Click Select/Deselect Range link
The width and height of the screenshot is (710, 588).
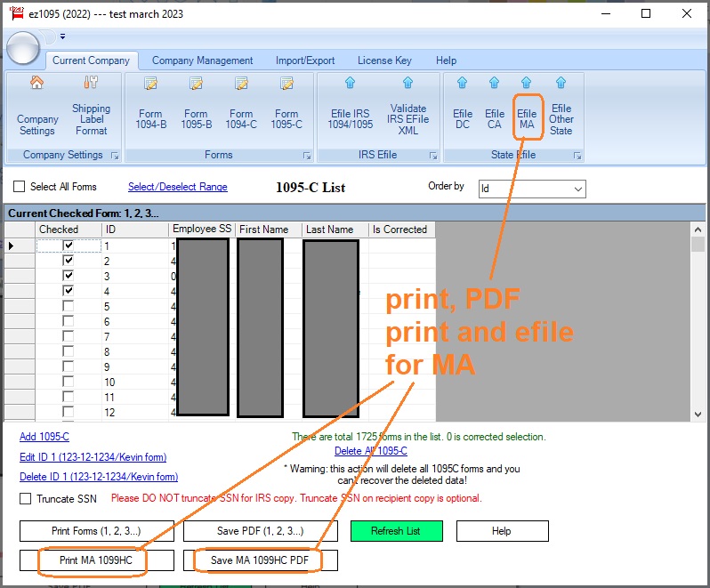pyautogui.click(x=178, y=187)
